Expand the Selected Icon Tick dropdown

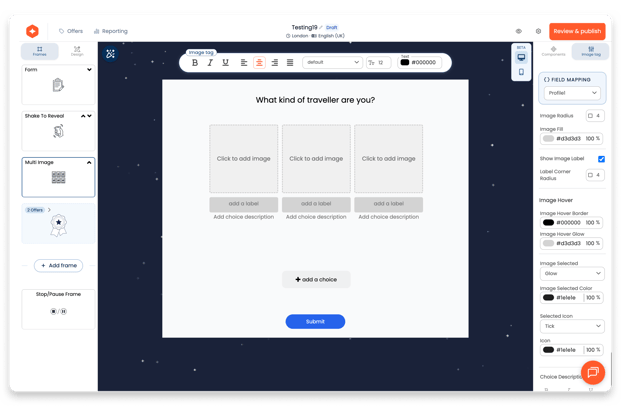[x=572, y=326]
